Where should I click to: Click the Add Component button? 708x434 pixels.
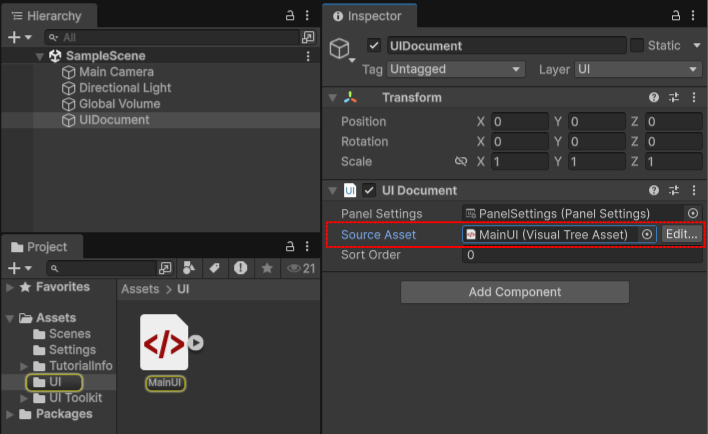click(514, 292)
